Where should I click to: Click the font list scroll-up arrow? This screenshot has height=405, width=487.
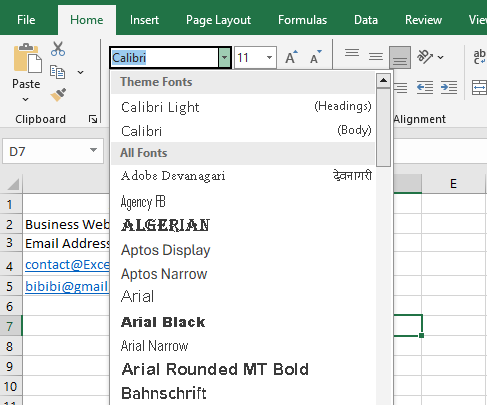click(x=383, y=80)
